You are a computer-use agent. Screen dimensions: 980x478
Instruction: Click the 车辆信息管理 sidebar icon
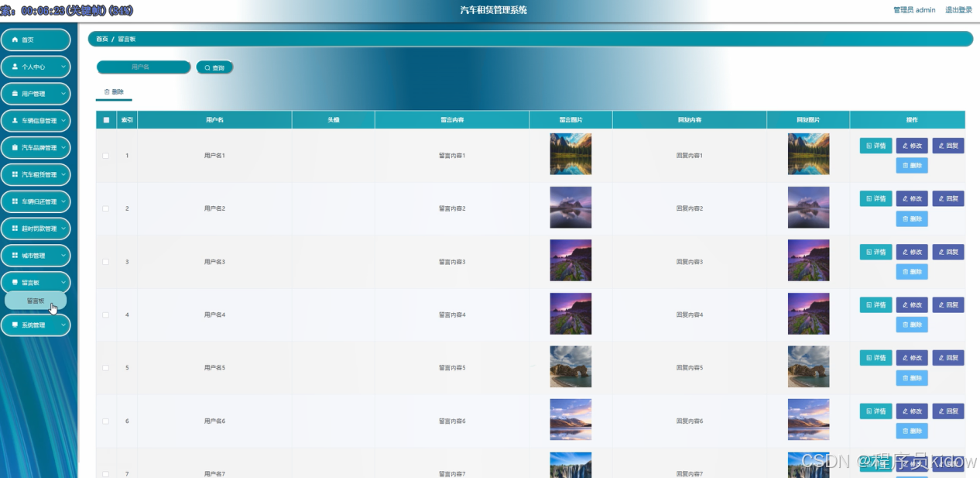point(15,121)
